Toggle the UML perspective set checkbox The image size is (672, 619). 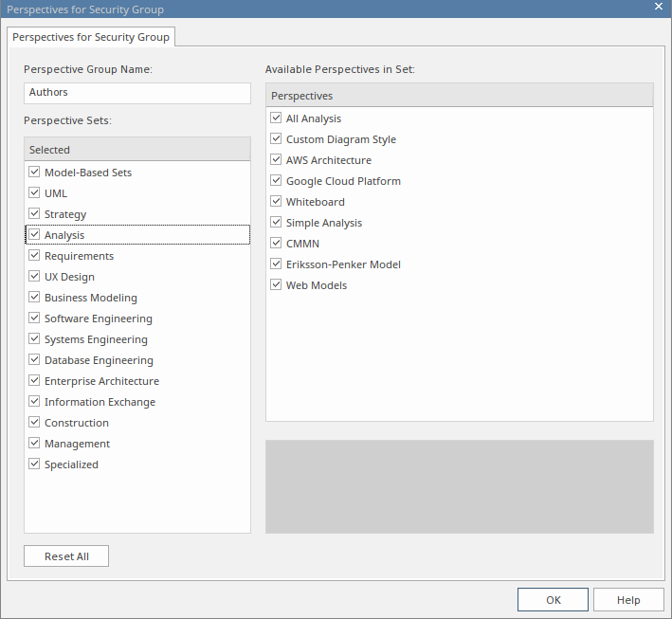[x=34, y=193]
